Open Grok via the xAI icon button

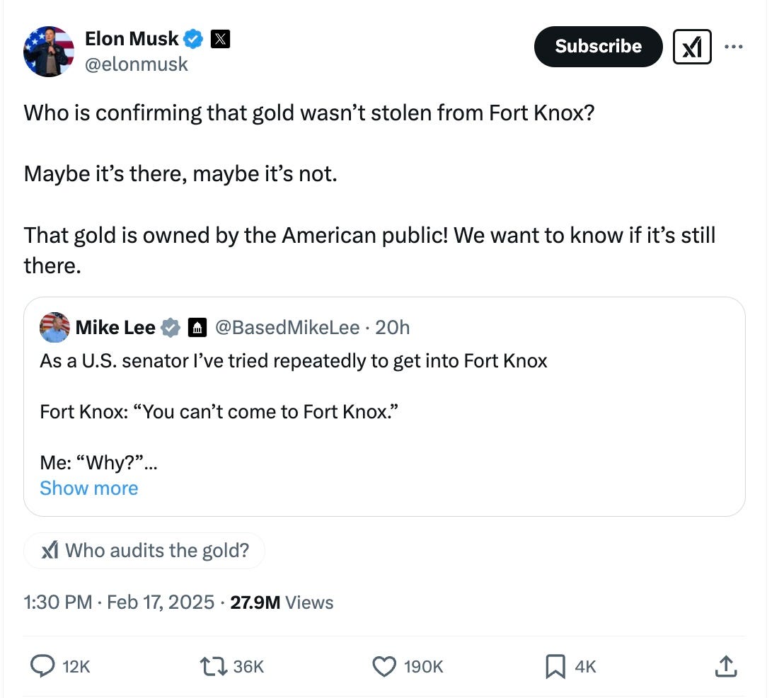coord(692,46)
